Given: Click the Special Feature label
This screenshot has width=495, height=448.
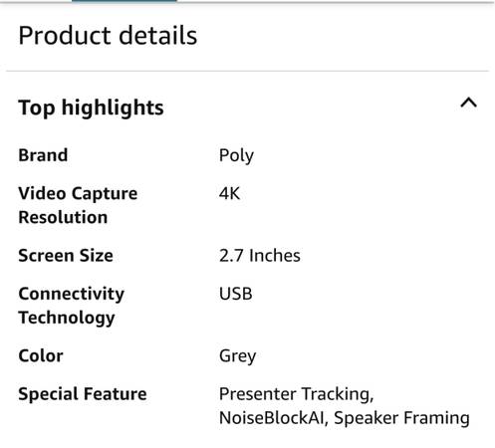Looking at the screenshot, I should (83, 394).
